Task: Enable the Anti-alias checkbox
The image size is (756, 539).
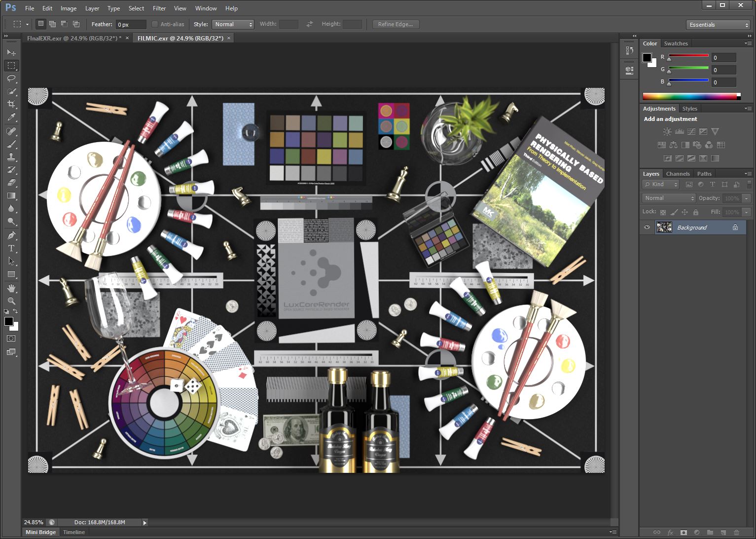Action: coord(155,24)
